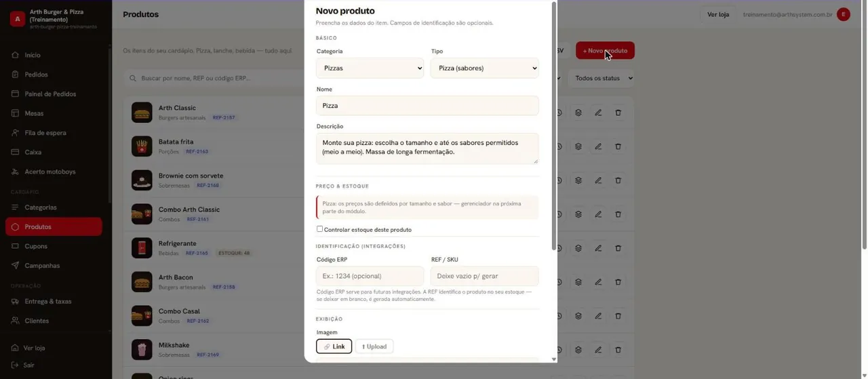Click the Milkshake product thumbnail
The image size is (868, 379).
point(142,350)
